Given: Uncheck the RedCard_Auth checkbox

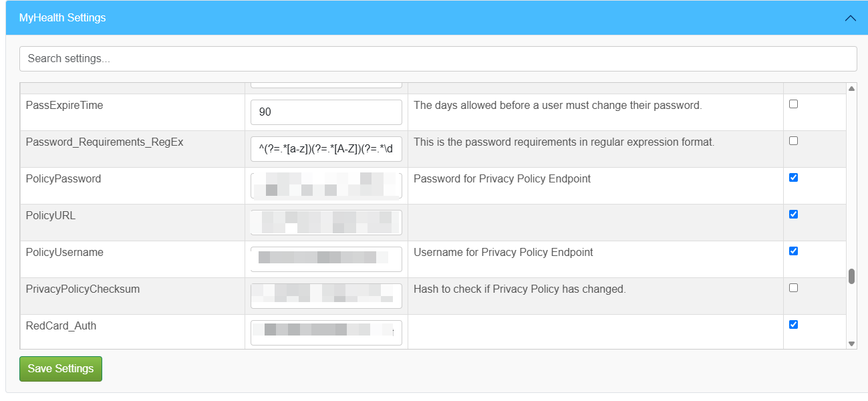Looking at the screenshot, I should (793, 325).
